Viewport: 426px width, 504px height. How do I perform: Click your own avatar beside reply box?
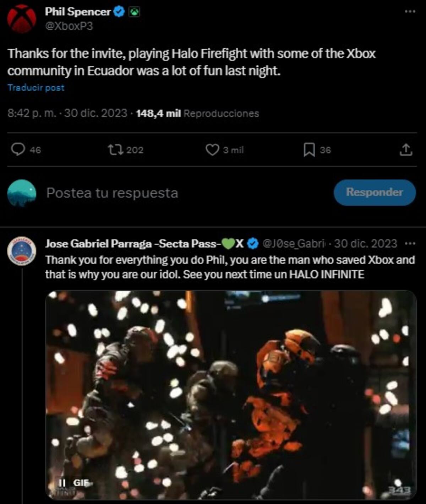(22, 193)
